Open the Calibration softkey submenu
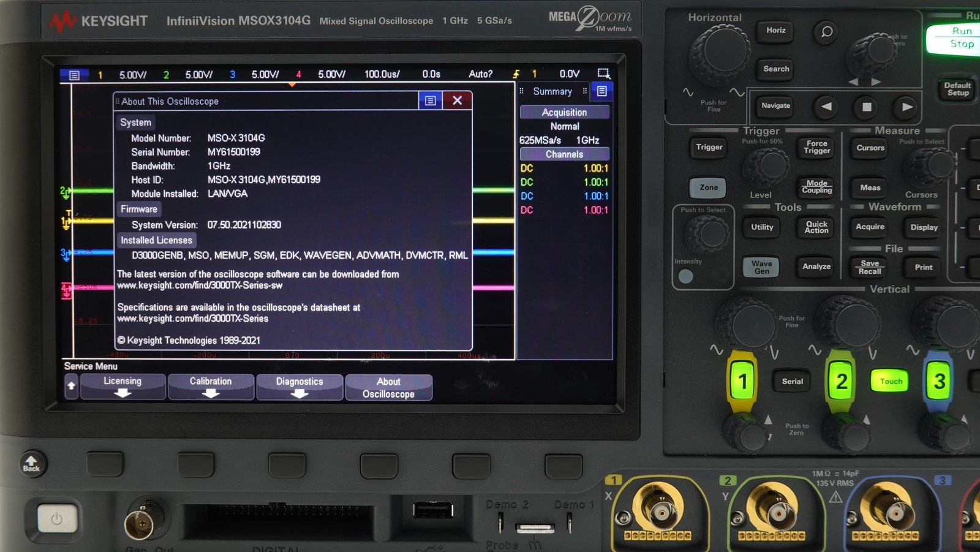This screenshot has height=552, width=980. pyautogui.click(x=211, y=387)
